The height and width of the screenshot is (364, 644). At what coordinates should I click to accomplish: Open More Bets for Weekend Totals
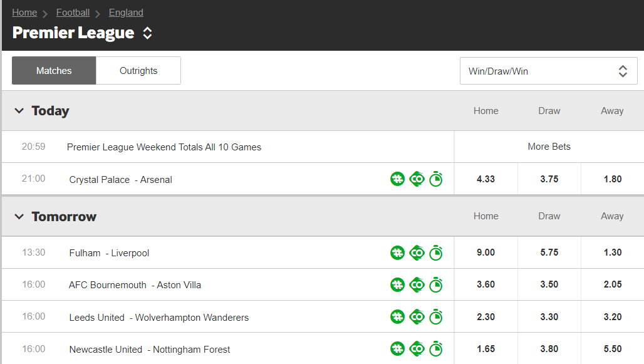(x=549, y=147)
